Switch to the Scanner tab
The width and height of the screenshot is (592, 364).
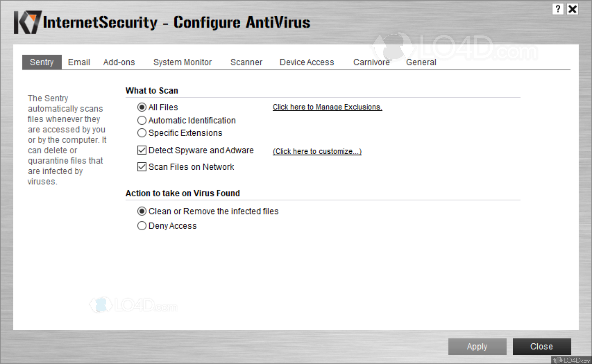pos(246,62)
